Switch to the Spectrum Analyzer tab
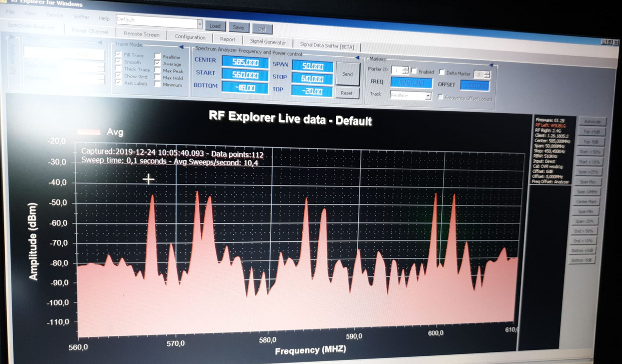The height and width of the screenshot is (364, 622). point(32,26)
